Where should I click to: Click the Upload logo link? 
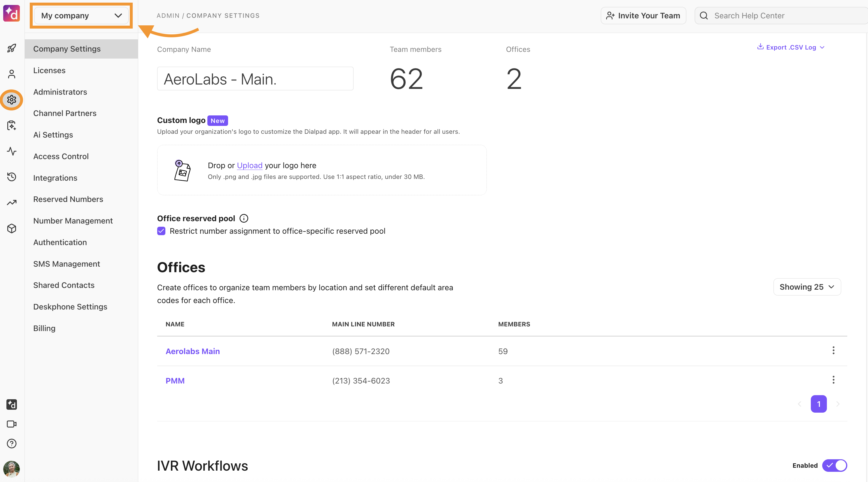[x=249, y=165]
